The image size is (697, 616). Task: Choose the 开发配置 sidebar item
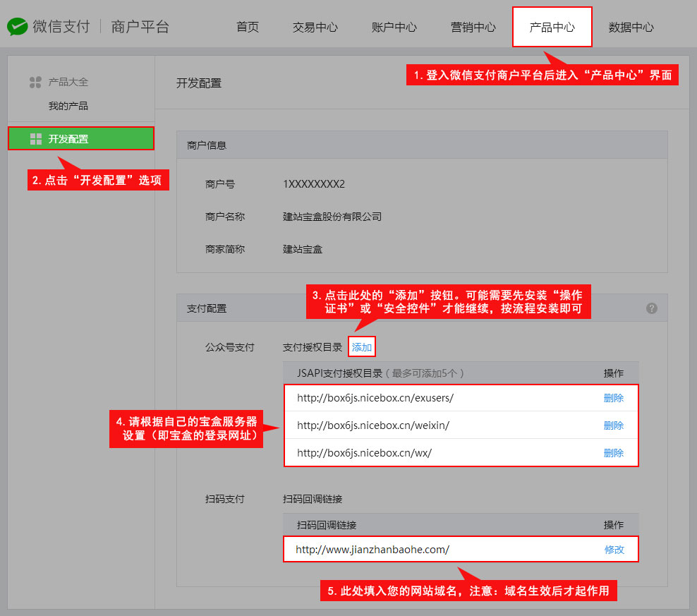81,139
